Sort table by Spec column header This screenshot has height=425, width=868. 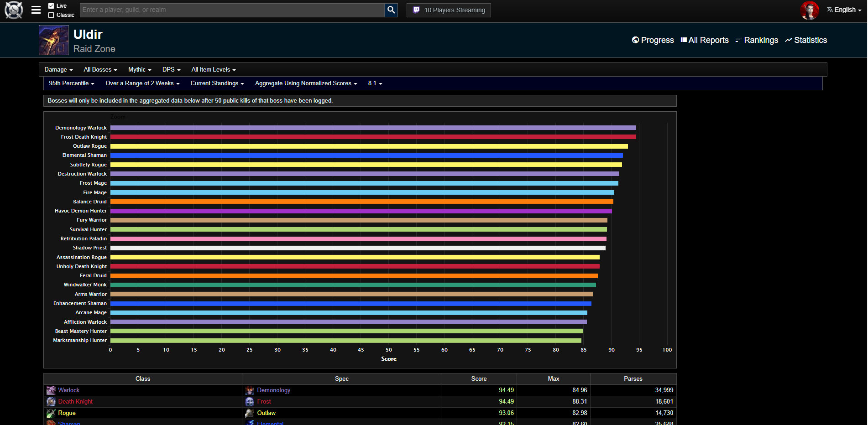pos(342,379)
